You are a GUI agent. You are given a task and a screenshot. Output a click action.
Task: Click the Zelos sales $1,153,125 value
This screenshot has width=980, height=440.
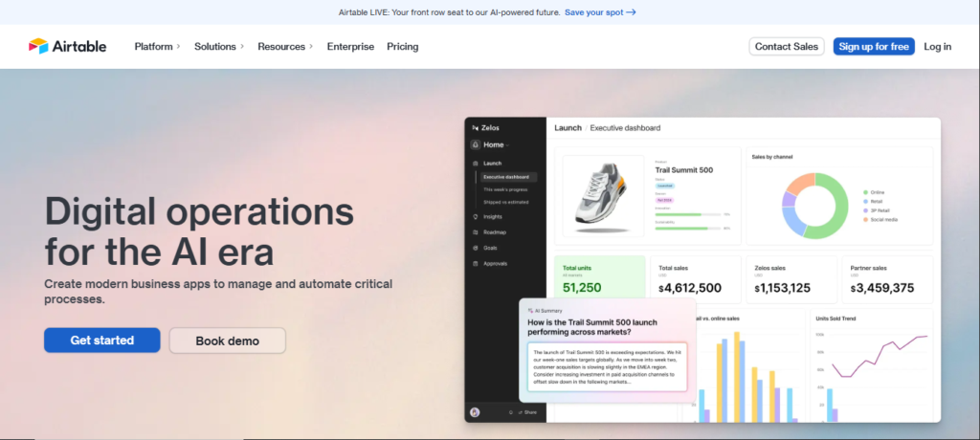point(783,288)
